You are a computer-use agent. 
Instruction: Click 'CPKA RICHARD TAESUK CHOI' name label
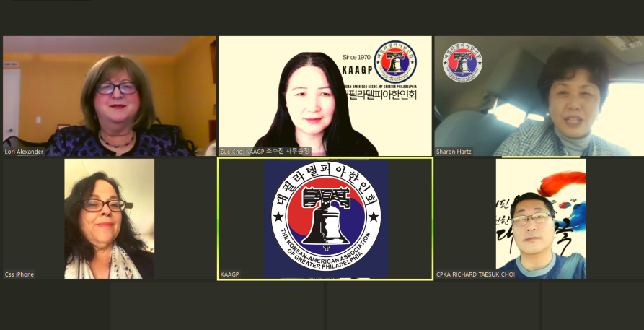[475, 274]
